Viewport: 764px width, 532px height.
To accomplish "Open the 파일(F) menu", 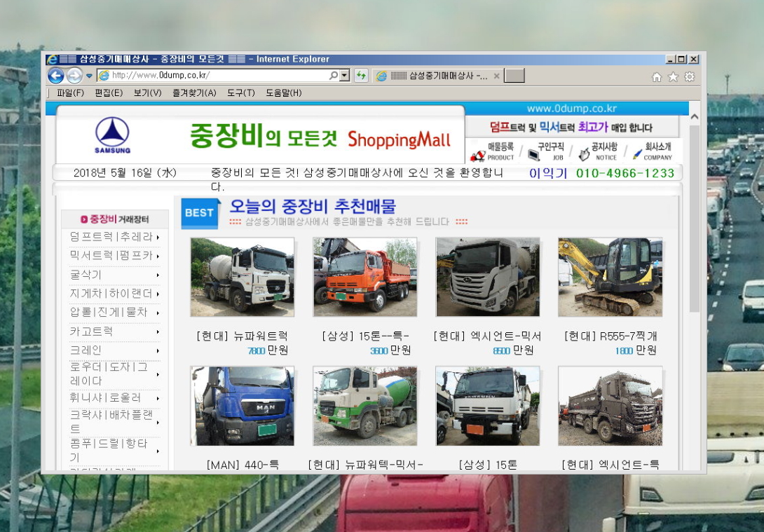I will click(70, 93).
